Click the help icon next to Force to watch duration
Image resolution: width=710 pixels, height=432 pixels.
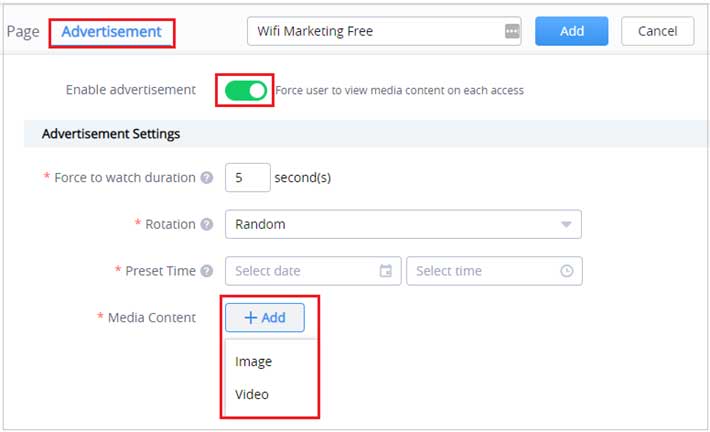pos(207,178)
